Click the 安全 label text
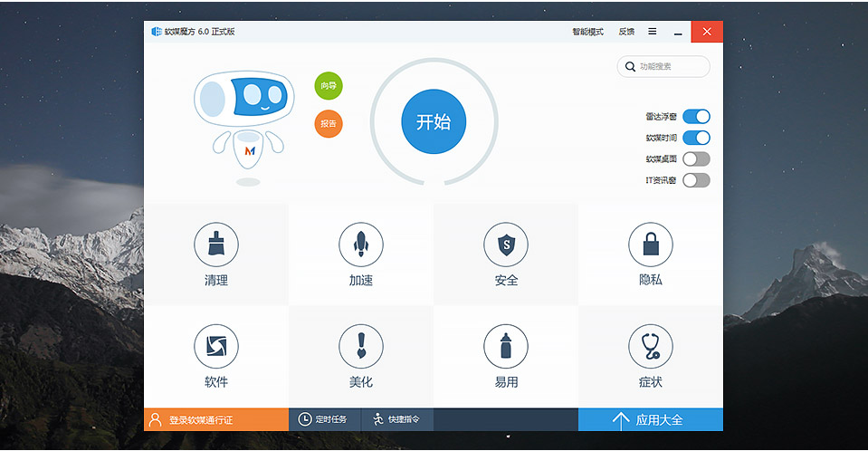 [506, 281]
